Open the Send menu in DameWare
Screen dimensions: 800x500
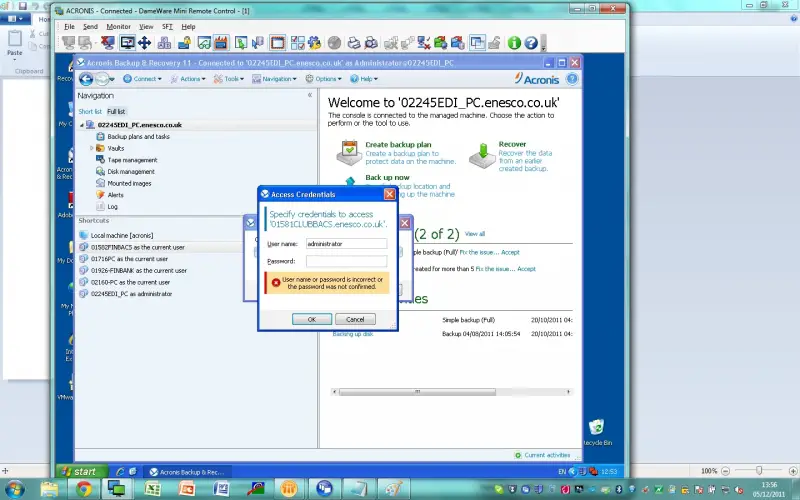90,27
